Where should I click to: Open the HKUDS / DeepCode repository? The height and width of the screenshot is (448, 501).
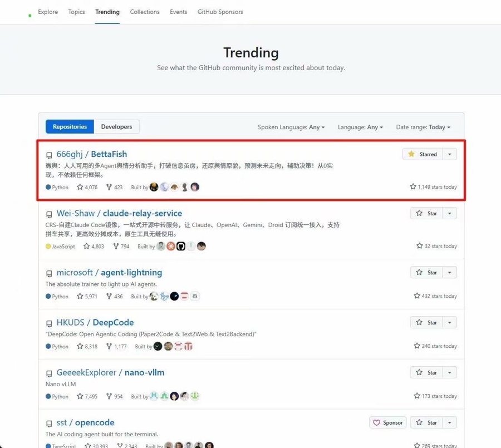pos(95,322)
